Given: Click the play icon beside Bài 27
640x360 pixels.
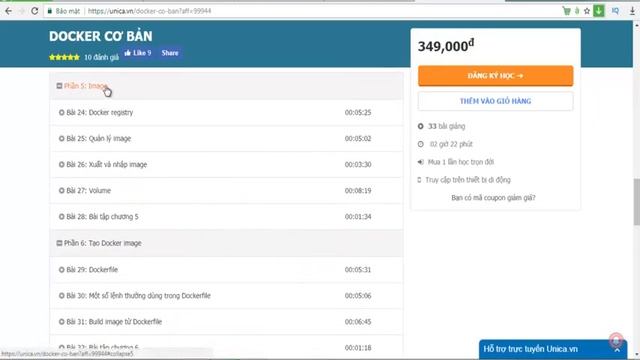Looking at the screenshot, I should click(x=62, y=191).
